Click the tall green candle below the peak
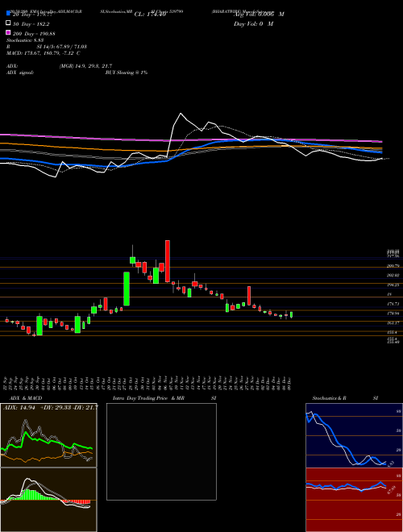Screen dimensions: 403x532 127,289
